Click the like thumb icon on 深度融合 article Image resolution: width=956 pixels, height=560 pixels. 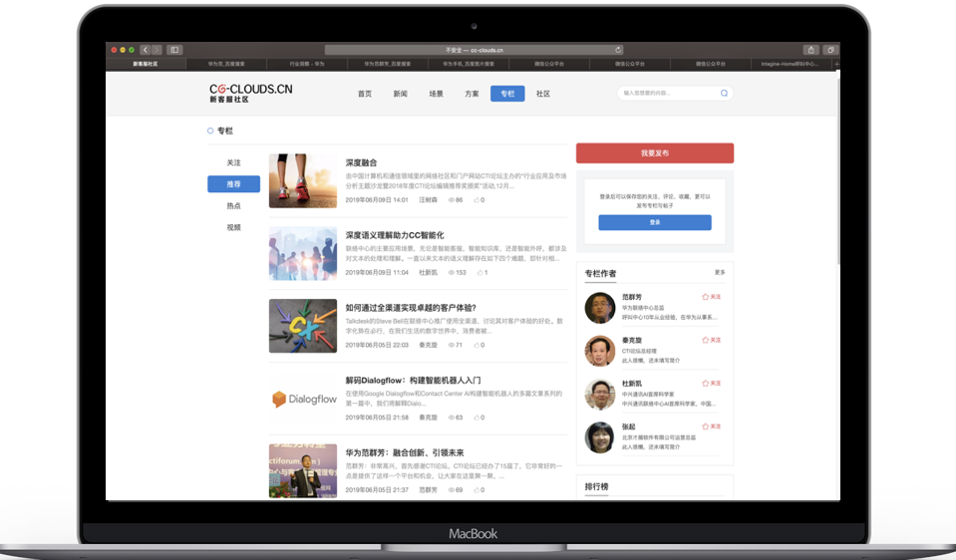[x=475, y=200]
